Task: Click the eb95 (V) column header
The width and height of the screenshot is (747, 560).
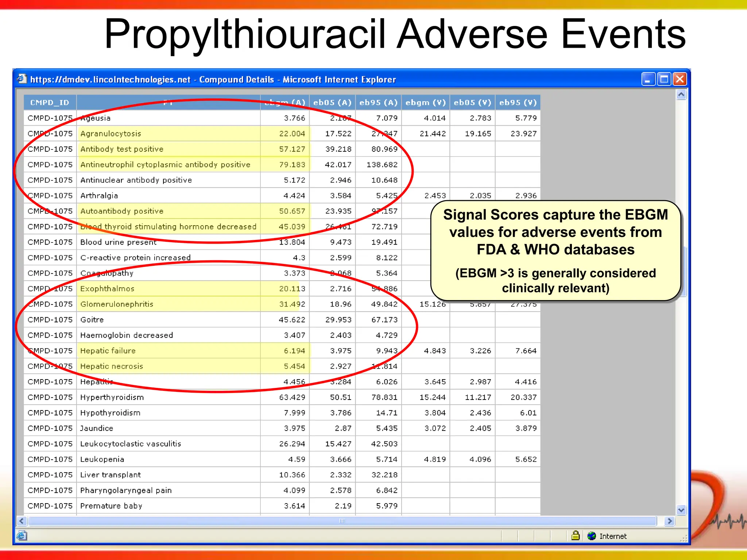Action: [x=518, y=102]
